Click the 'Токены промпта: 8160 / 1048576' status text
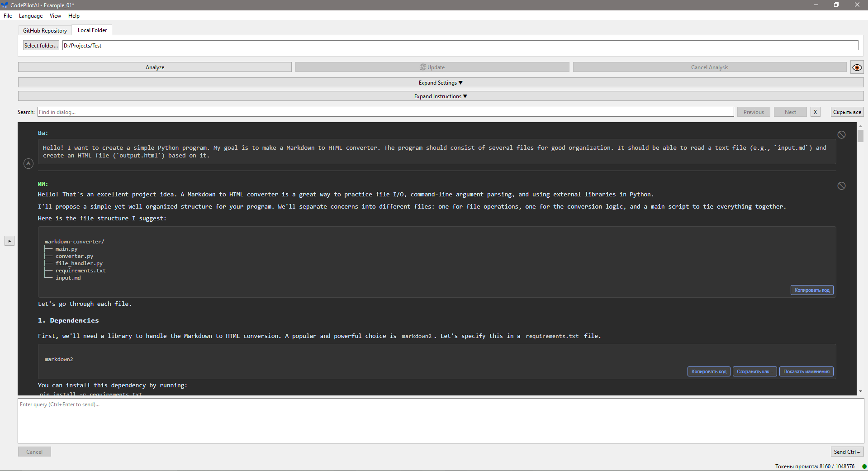 pos(815,466)
